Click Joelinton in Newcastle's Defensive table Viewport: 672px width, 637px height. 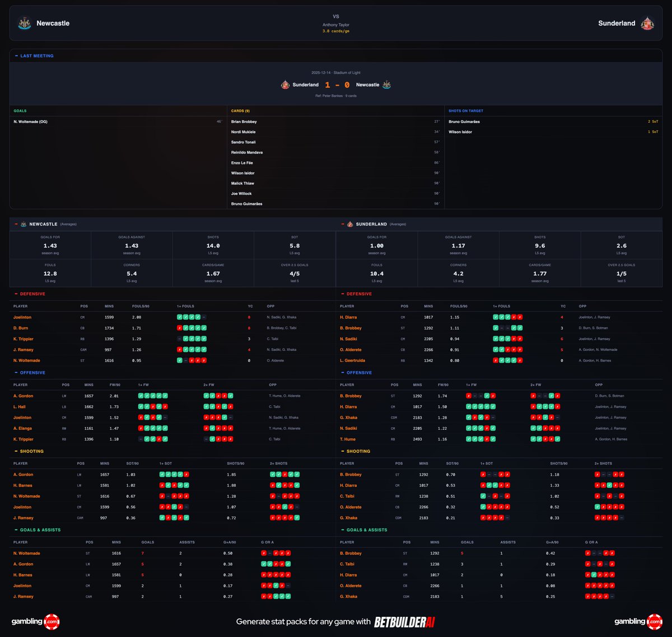point(22,317)
